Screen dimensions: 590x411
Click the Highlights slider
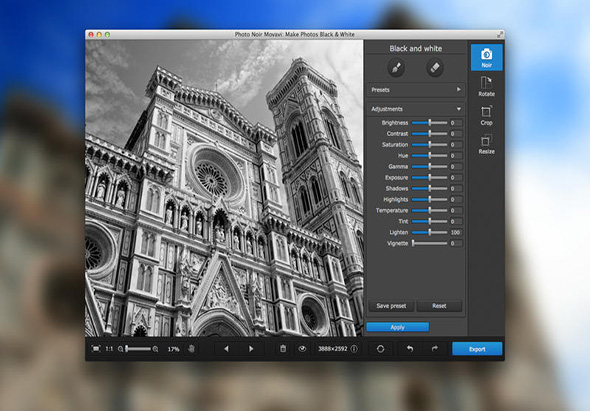429,199
